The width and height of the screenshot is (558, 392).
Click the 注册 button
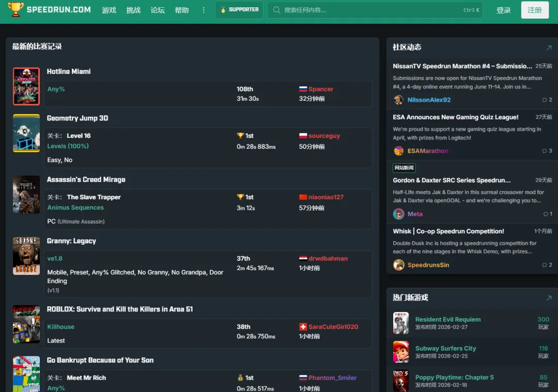535,10
